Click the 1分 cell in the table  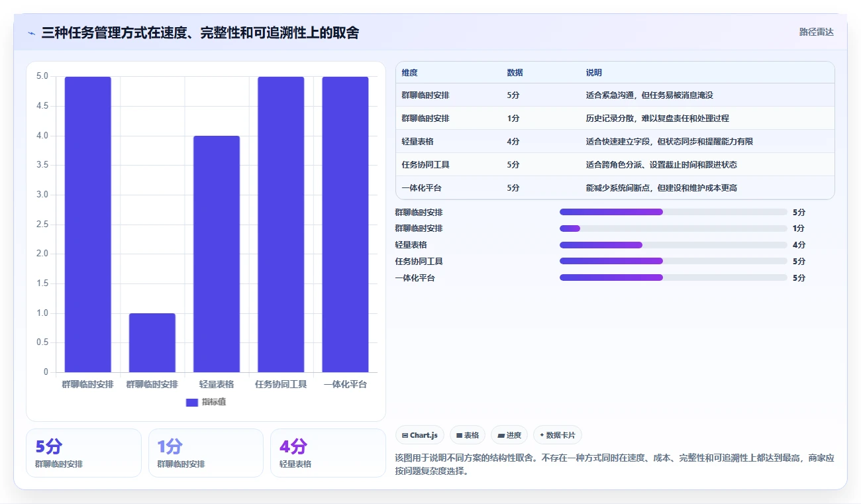click(x=513, y=119)
